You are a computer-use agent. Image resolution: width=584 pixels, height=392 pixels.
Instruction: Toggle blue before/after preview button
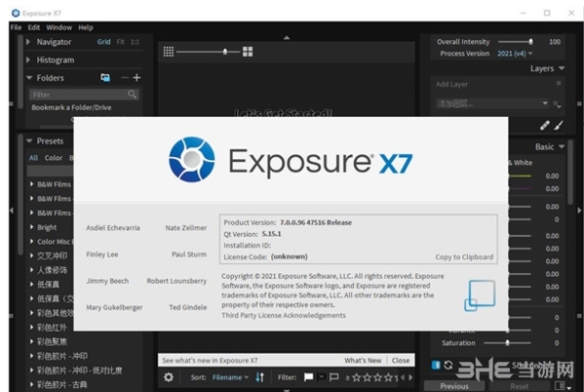436,365
